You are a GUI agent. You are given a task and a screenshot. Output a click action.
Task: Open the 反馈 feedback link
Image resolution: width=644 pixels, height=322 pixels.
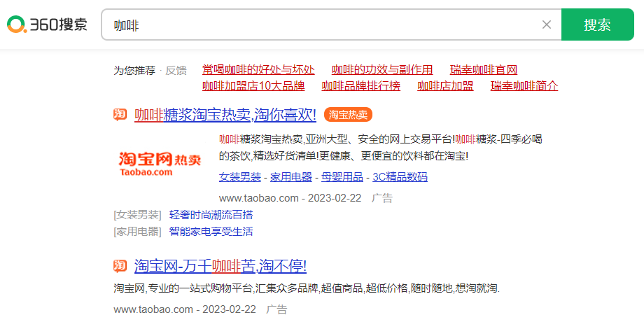pyautogui.click(x=176, y=71)
